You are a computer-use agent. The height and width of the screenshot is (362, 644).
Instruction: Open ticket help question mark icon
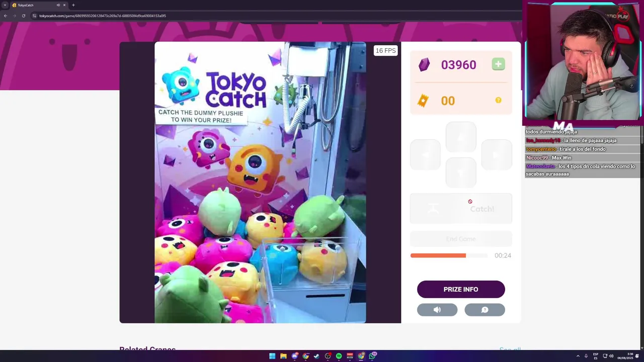pos(498,100)
